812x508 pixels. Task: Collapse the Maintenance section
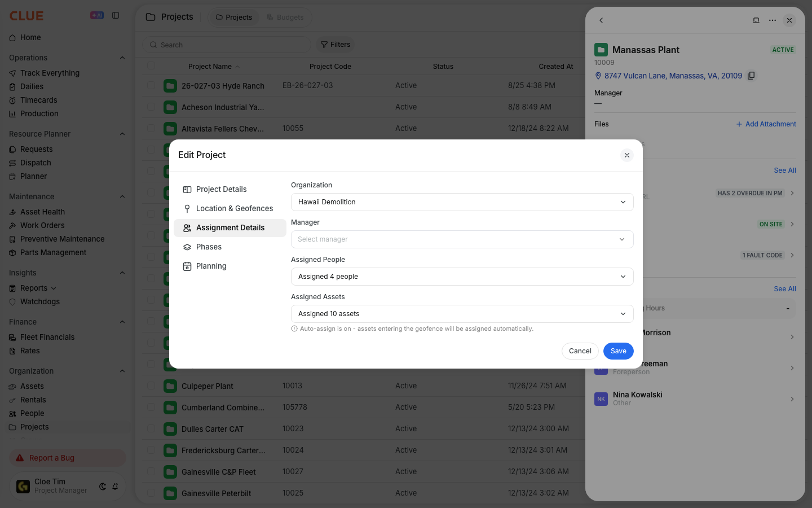click(122, 196)
